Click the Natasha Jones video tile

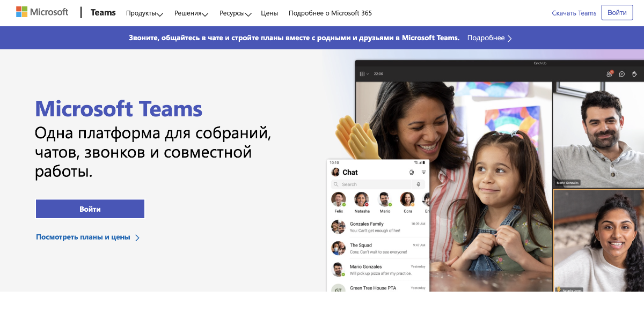[598, 240]
